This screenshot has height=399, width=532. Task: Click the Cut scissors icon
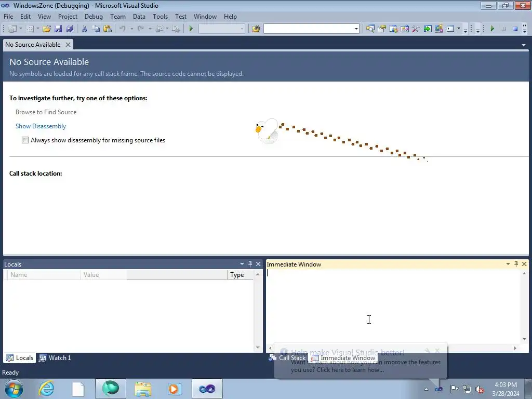[x=85, y=29]
